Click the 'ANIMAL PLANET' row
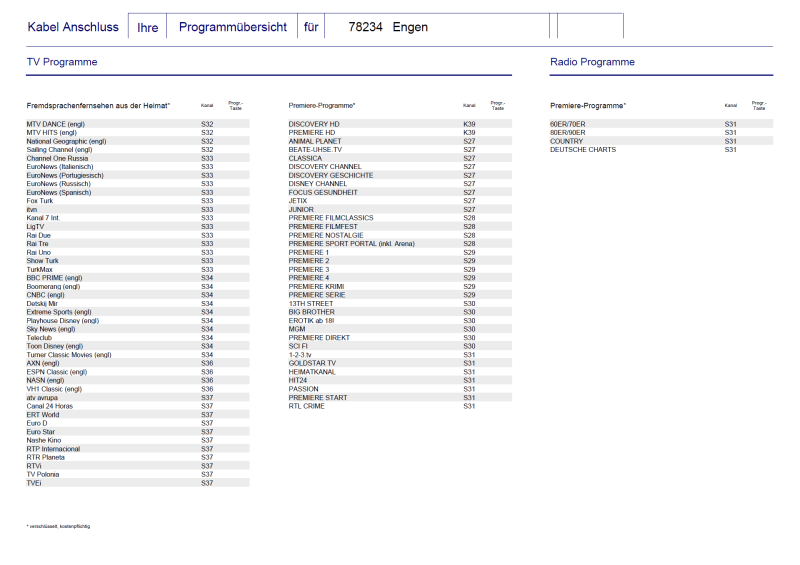Image resolution: width=800 pixels, height=565 pixels. tap(400, 141)
